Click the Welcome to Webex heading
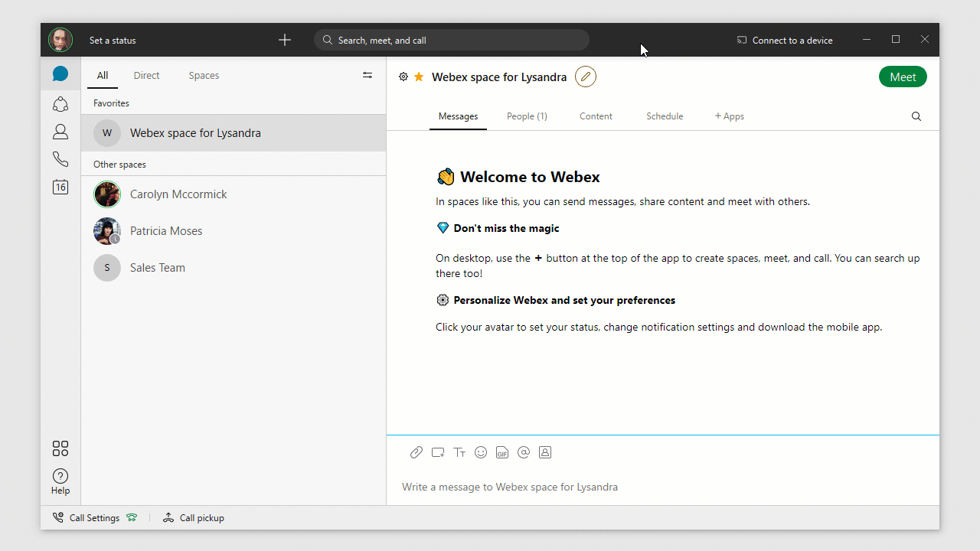 tap(530, 177)
